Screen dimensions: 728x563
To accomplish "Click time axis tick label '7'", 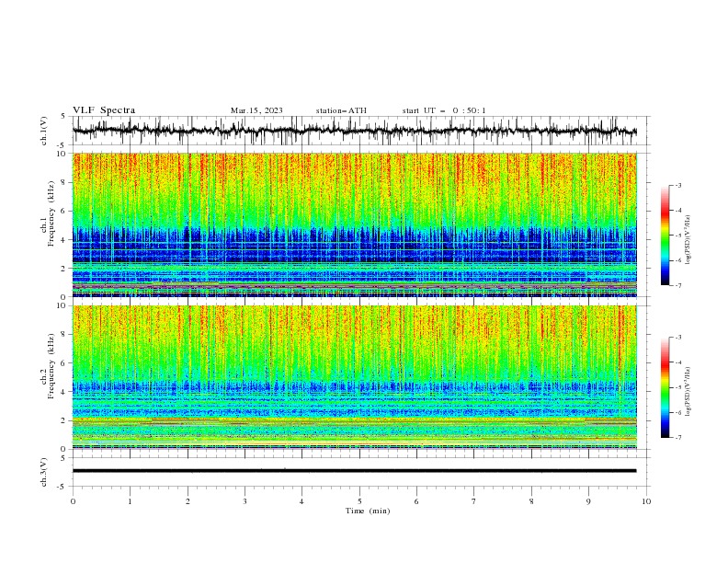I will (474, 501).
